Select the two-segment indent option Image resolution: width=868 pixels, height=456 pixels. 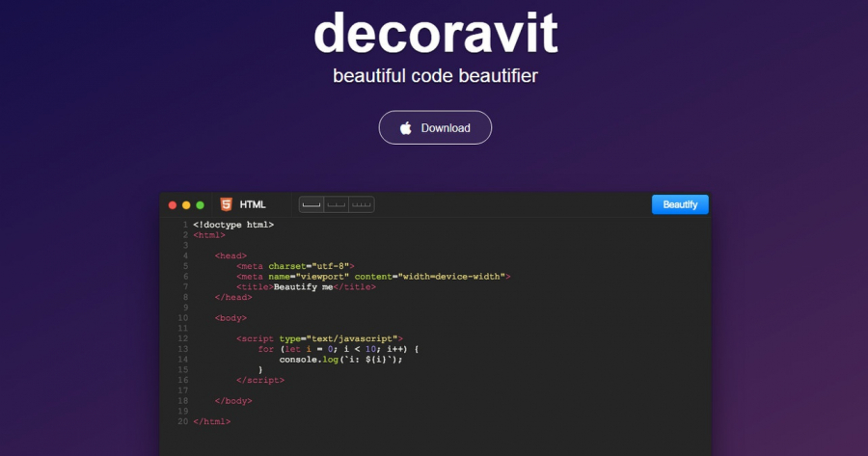pyautogui.click(x=336, y=204)
